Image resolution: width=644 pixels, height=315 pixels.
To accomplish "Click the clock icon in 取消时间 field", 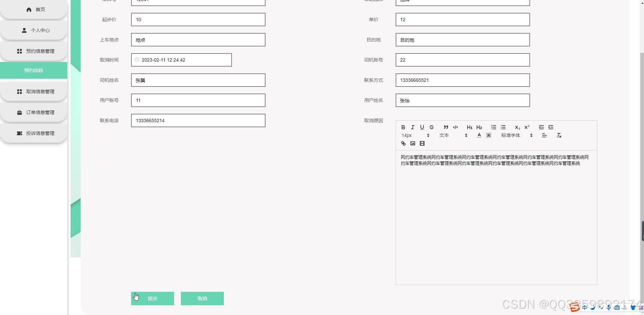I will click(137, 60).
